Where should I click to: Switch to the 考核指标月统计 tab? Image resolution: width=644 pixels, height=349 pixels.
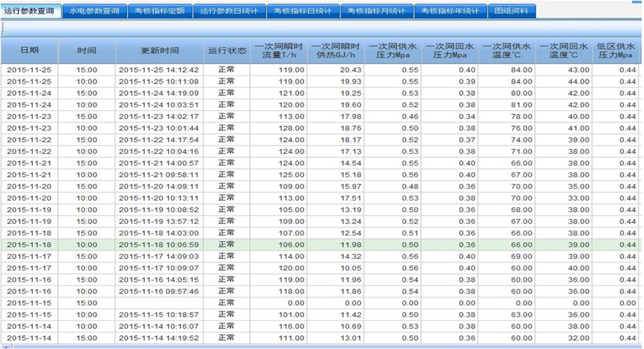pyautogui.click(x=377, y=11)
